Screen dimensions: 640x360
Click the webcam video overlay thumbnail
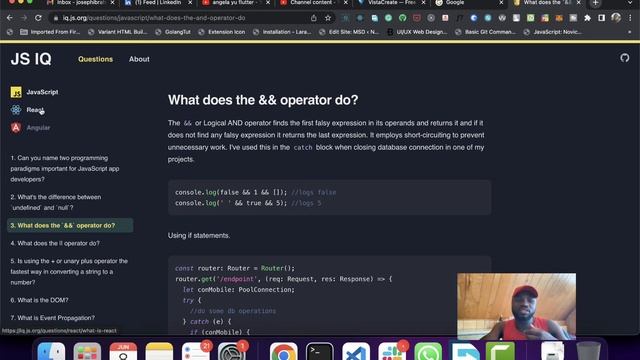point(517,307)
